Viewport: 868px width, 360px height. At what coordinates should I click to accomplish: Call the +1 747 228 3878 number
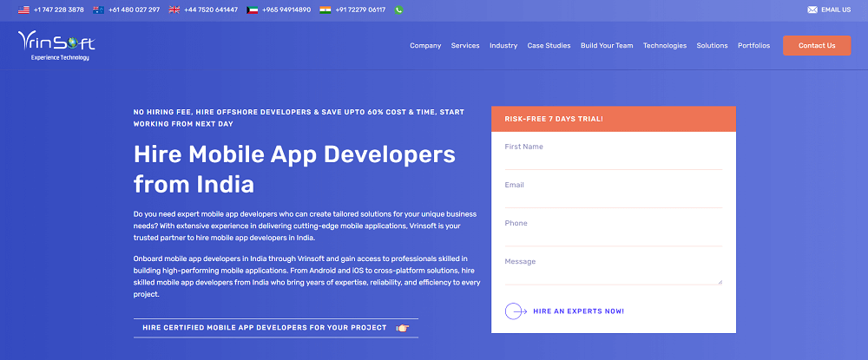(59, 10)
